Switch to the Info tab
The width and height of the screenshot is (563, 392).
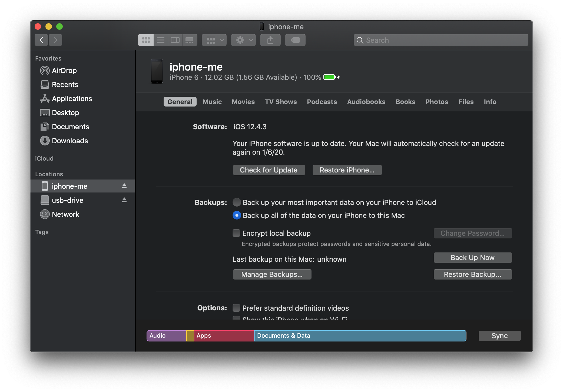[x=490, y=102]
